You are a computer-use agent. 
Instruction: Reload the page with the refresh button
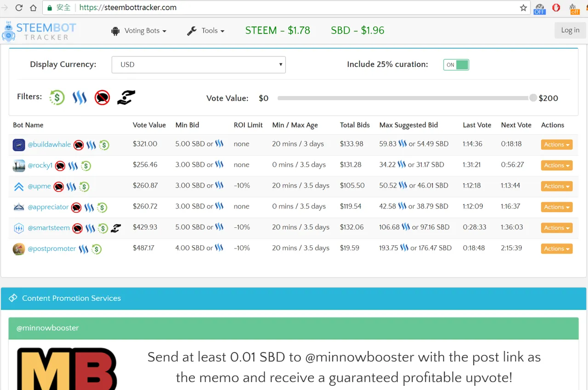pyautogui.click(x=19, y=8)
